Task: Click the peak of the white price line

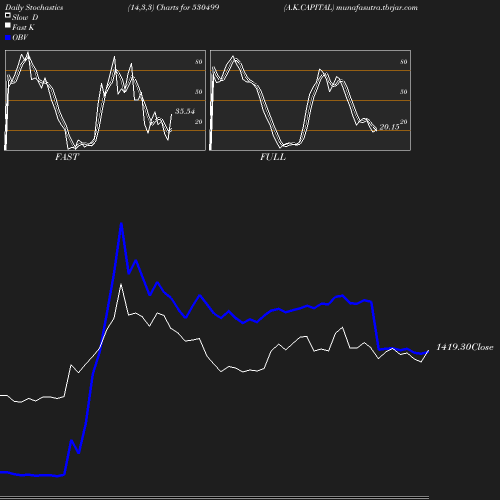Action: point(121,285)
